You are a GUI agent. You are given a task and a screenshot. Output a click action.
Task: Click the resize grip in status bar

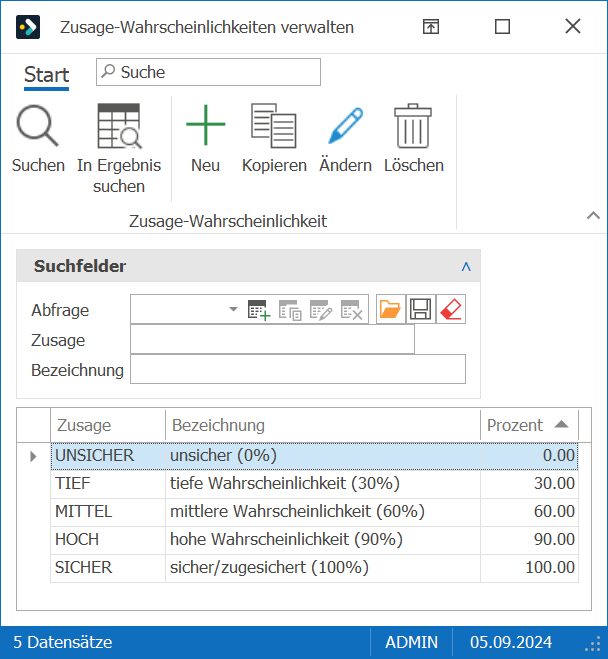pyautogui.click(x=593, y=643)
